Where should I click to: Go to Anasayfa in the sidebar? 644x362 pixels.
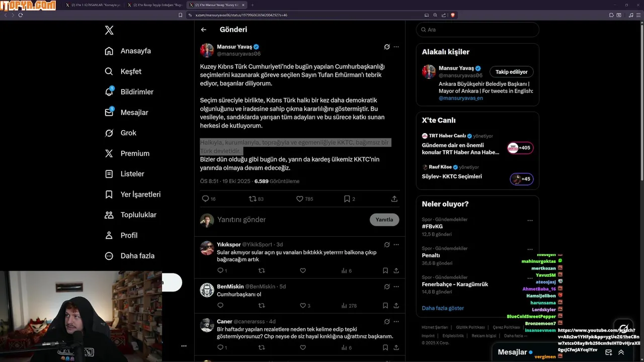click(x=128, y=51)
